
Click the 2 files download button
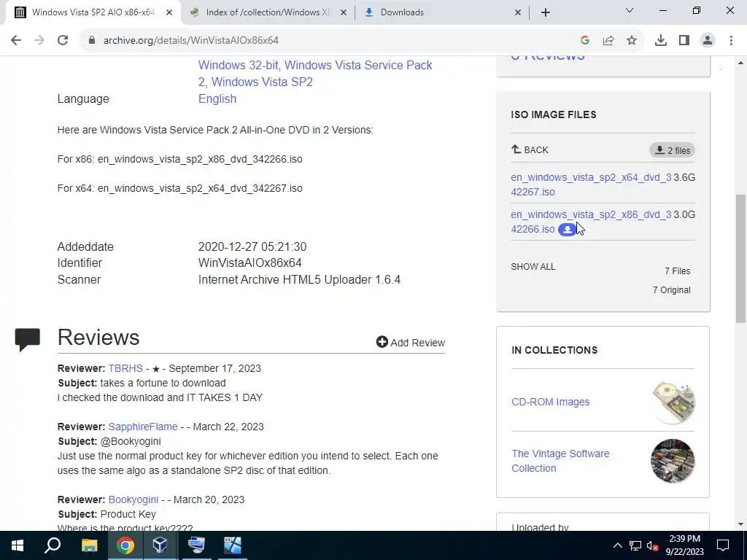pyautogui.click(x=672, y=150)
